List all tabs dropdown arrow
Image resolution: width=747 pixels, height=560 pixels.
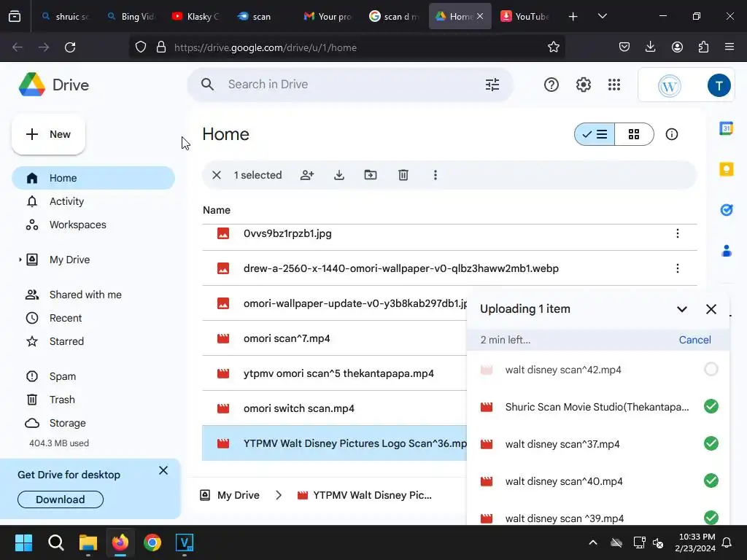tap(602, 16)
